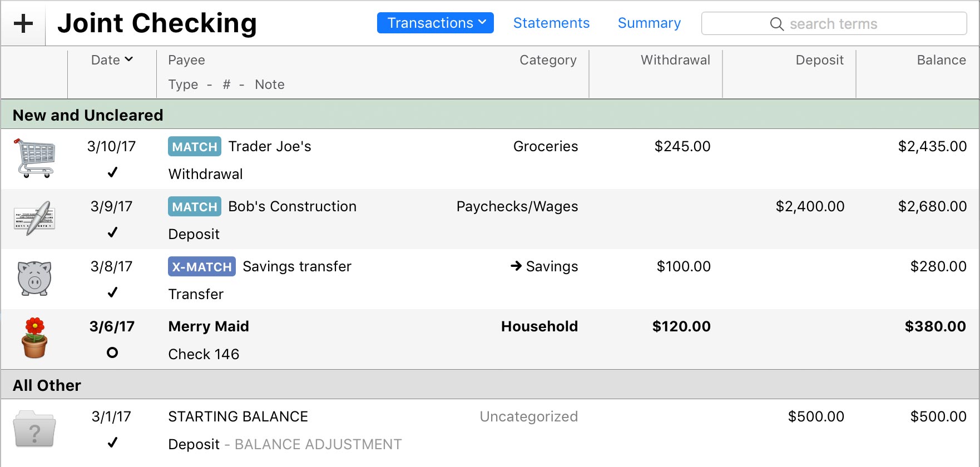Viewport: 980px width, 467px height.
Task: Click the X-MATCH badge on Savings transfer
Action: (x=201, y=267)
